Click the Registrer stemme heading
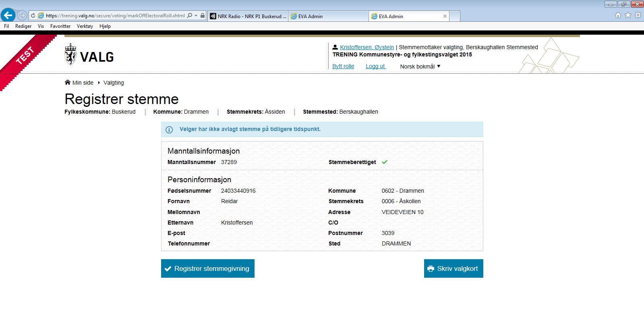This screenshot has width=644, height=312. 122,99
